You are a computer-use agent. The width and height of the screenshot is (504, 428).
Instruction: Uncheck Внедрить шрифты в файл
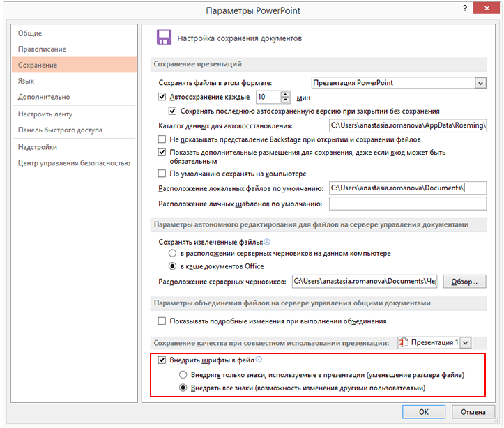pyautogui.click(x=162, y=360)
